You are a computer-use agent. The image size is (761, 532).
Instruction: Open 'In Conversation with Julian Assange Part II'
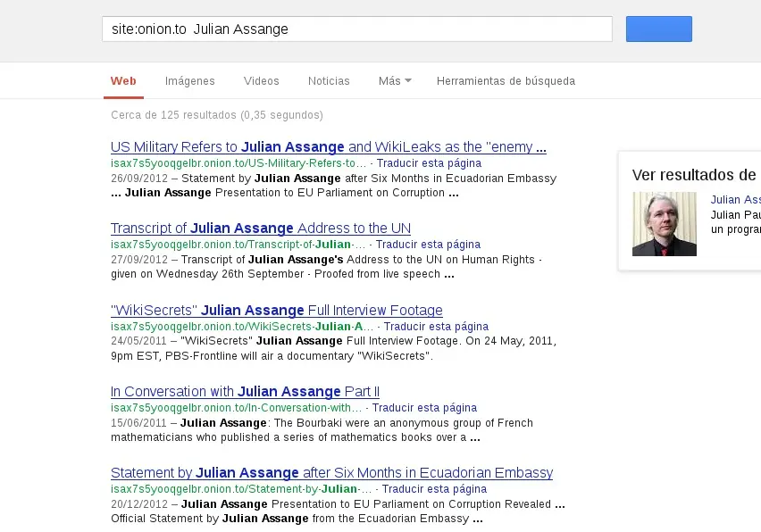[245, 391]
